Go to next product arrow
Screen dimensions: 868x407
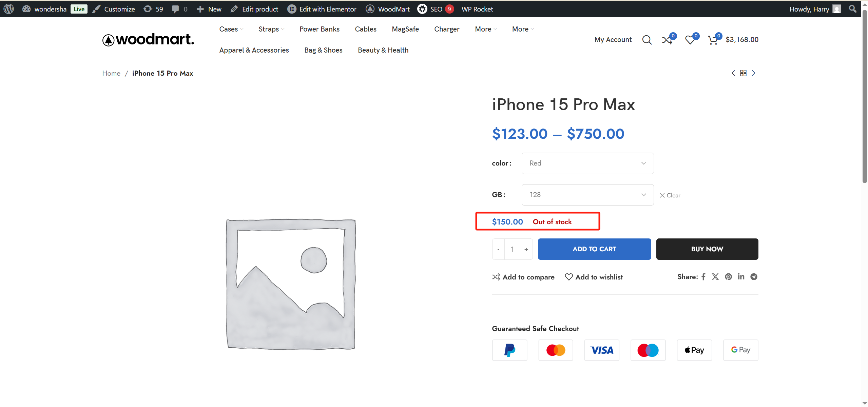pyautogui.click(x=753, y=73)
